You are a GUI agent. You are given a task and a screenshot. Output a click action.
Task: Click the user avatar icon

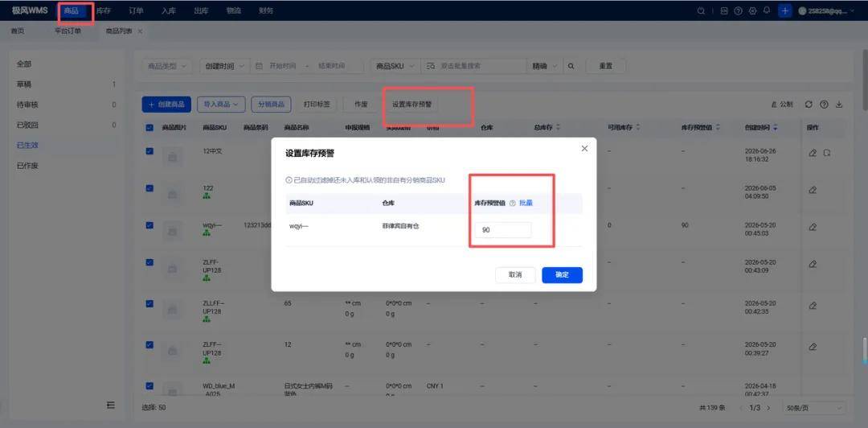[803, 10]
